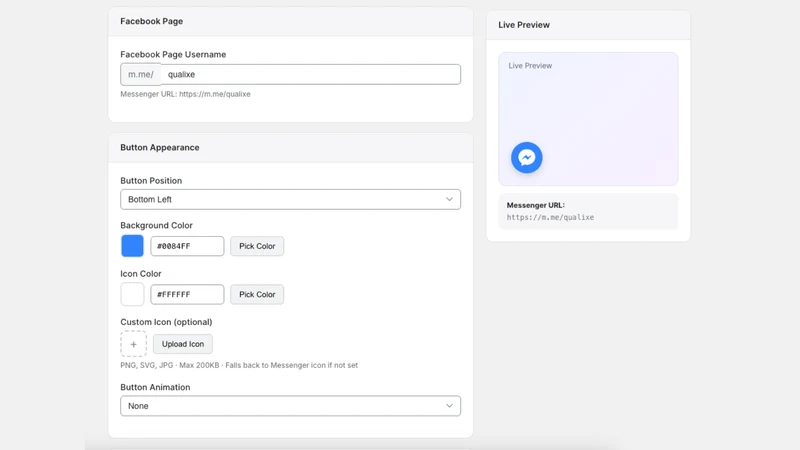The height and width of the screenshot is (450, 800).
Task: Click https://m.me/qualixe in Live Preview panel
Action: click(550, 217)
